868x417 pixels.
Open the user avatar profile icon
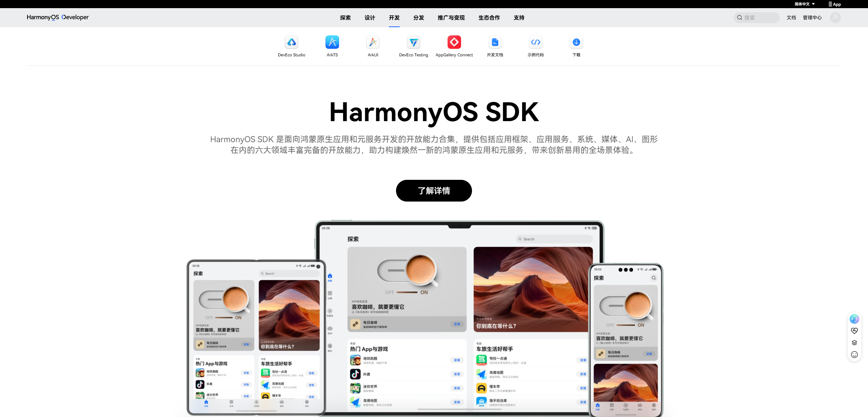tap(835, 17)
